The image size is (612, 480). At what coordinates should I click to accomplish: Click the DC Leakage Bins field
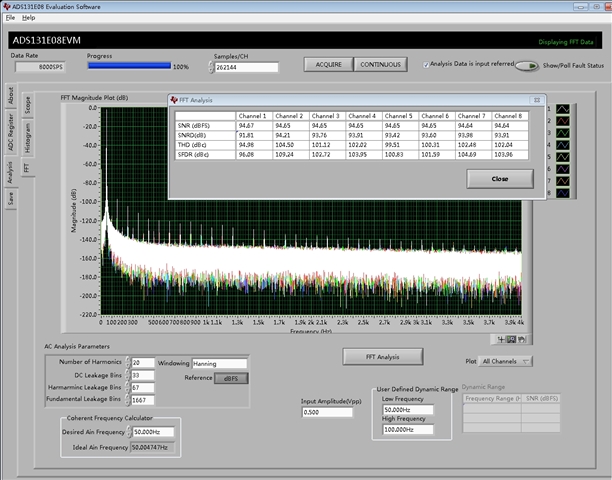click(143, 375)
